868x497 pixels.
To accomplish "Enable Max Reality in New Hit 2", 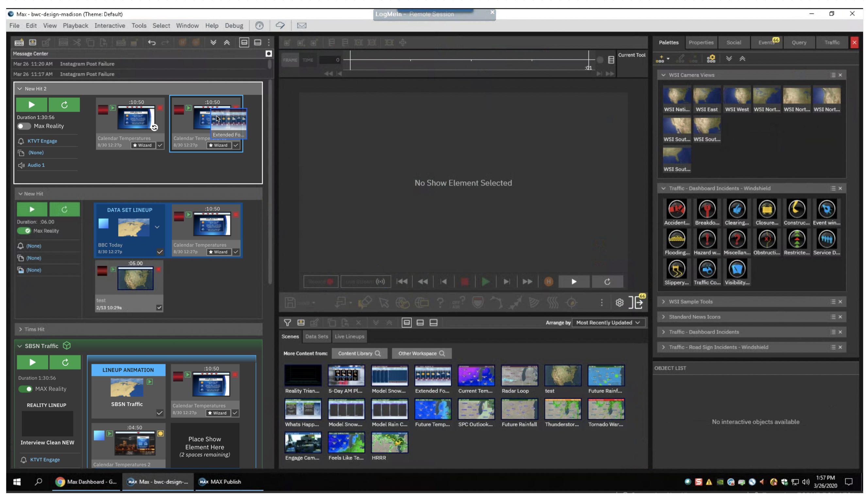I will (x=24, y=126).
